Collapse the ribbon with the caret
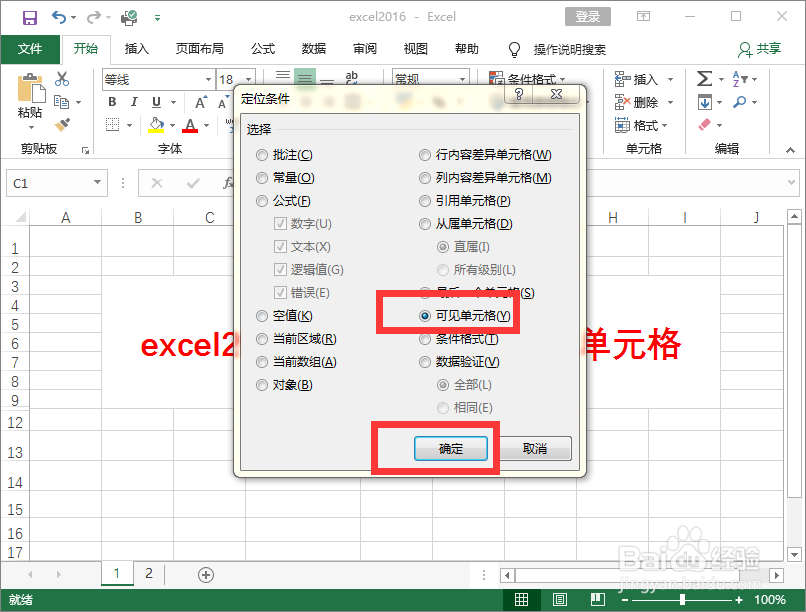This screenshot has height=612, width=806. point(790,150)
